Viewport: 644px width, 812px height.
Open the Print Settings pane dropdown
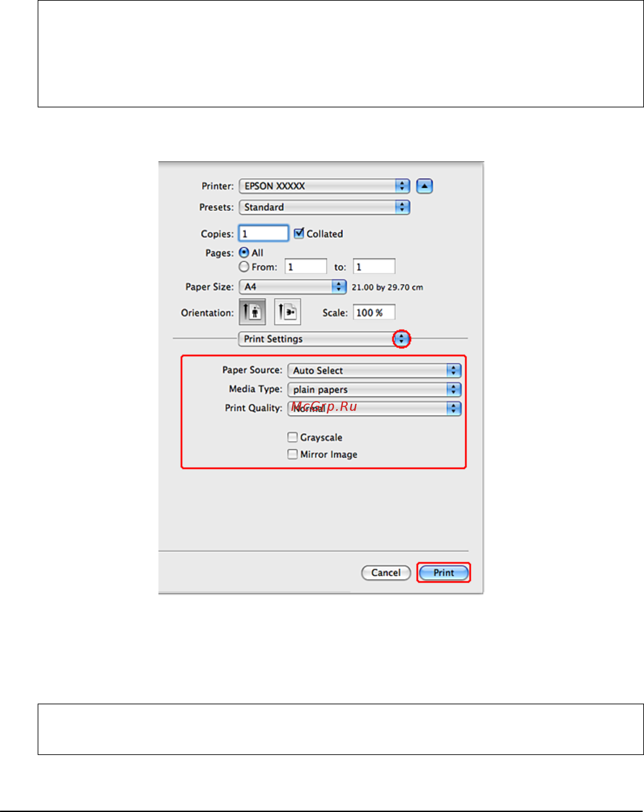(324, 339)
